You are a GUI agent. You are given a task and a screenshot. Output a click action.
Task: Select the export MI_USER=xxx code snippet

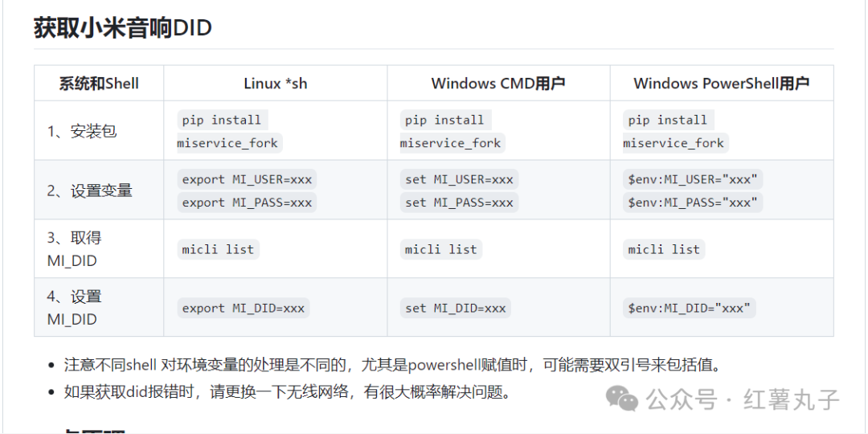(x=247, y=179)
